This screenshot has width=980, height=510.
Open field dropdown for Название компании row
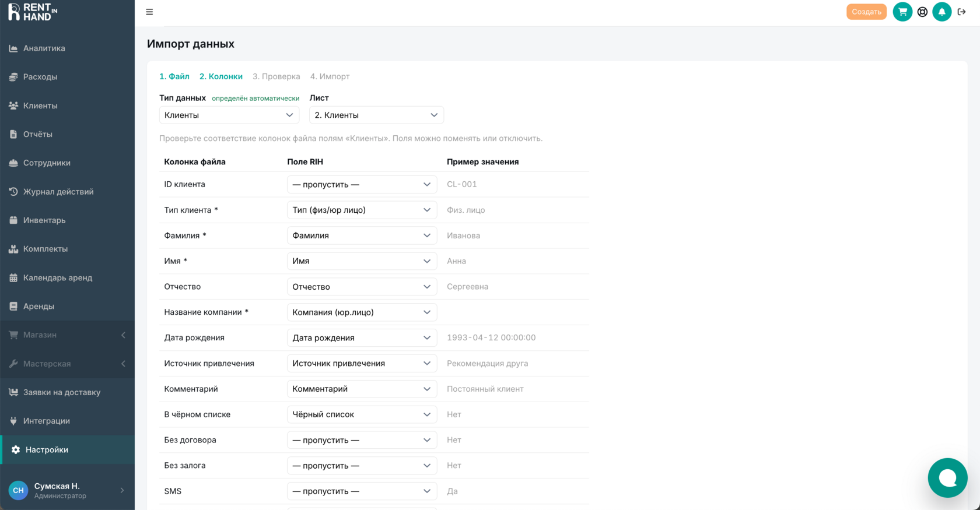point(362,312)
